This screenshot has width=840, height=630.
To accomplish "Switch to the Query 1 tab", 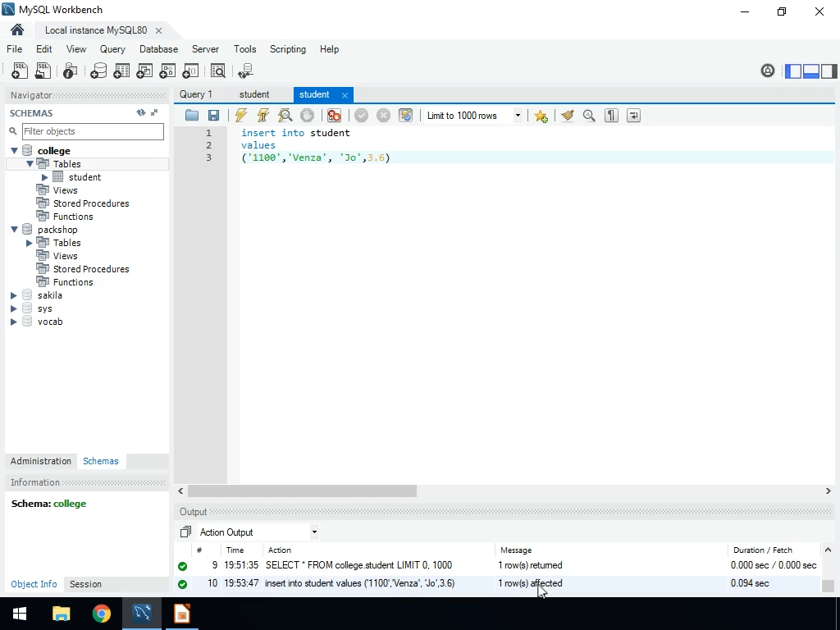I will click(x=195, y=94).
